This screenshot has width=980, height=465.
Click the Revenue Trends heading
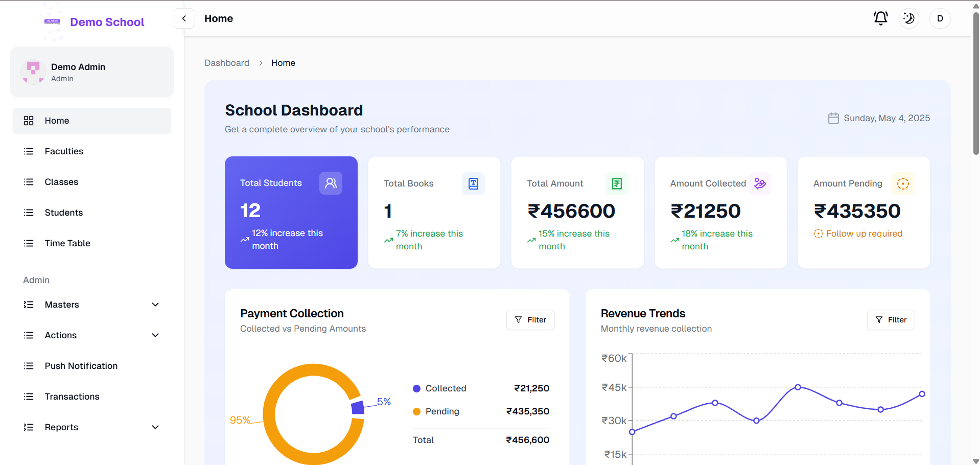pyautogui.click(x=643, y=313)
